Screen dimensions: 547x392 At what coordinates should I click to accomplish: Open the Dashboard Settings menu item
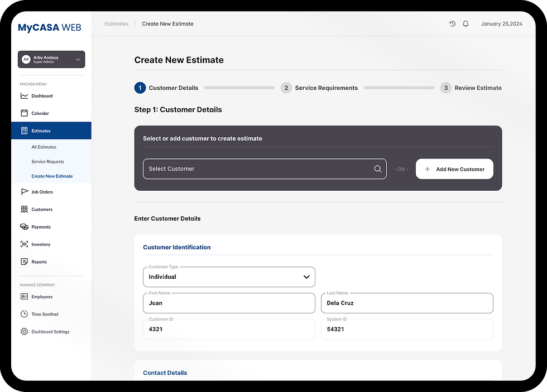tap(51, 331)
